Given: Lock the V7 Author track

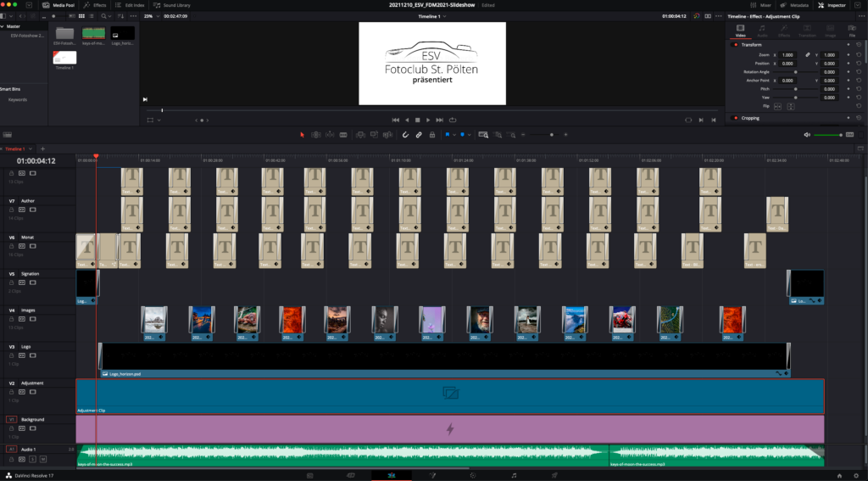Looking at the screenshot, I should point(11,210).
